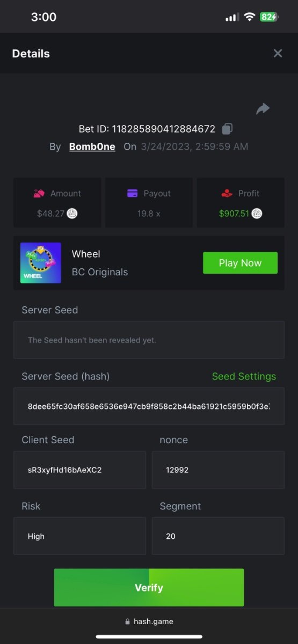The image size is (298, 644).
Task: Select the Client Seed field
Action: pyautogui.click(x=79, y=470)
